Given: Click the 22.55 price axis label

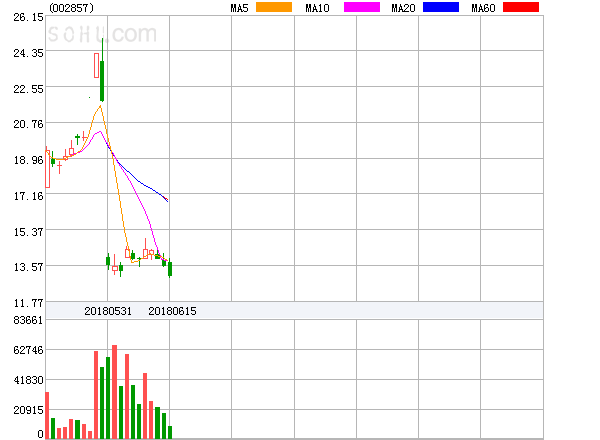Looking at the screenshot, I should pos(28,90).
